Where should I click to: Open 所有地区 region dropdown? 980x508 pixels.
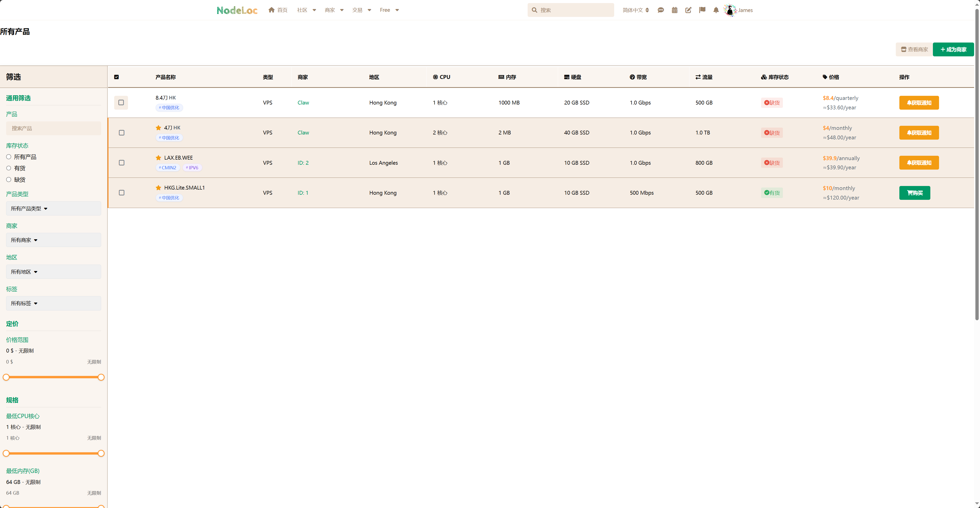(x=54, y=272)
